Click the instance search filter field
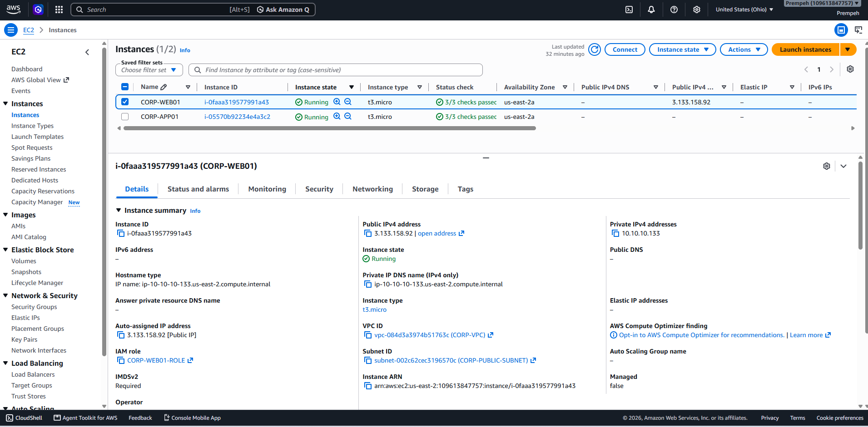 point(336,70)
